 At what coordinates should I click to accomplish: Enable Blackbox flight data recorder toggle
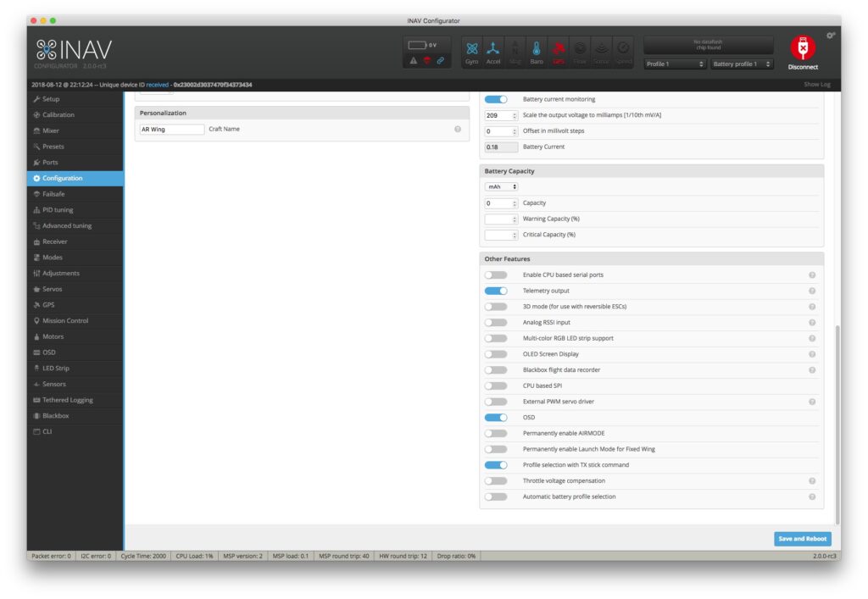coord(496,370)
